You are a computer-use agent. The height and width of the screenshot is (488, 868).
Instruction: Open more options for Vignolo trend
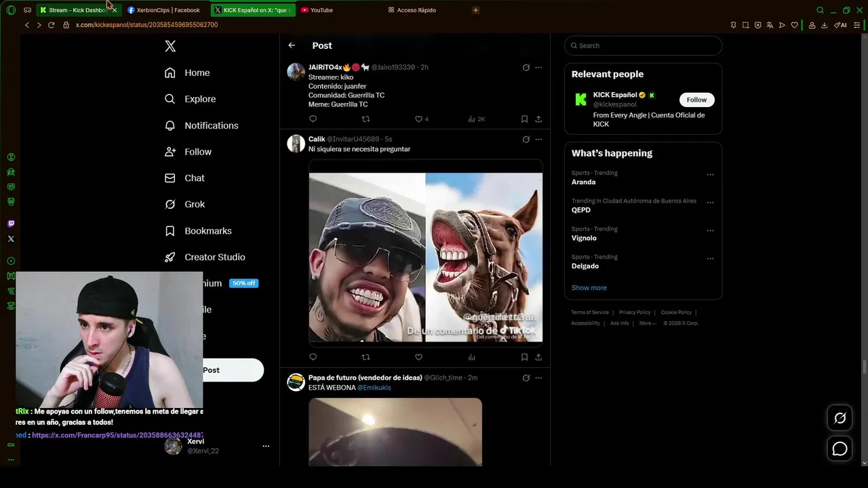point(710,230)
